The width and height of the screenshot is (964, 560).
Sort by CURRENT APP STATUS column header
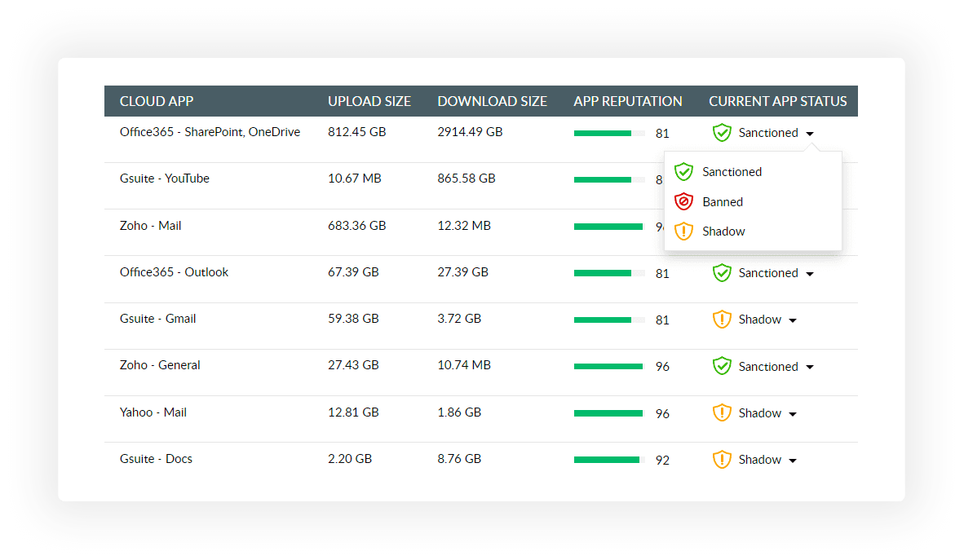[x=778, y=101]
